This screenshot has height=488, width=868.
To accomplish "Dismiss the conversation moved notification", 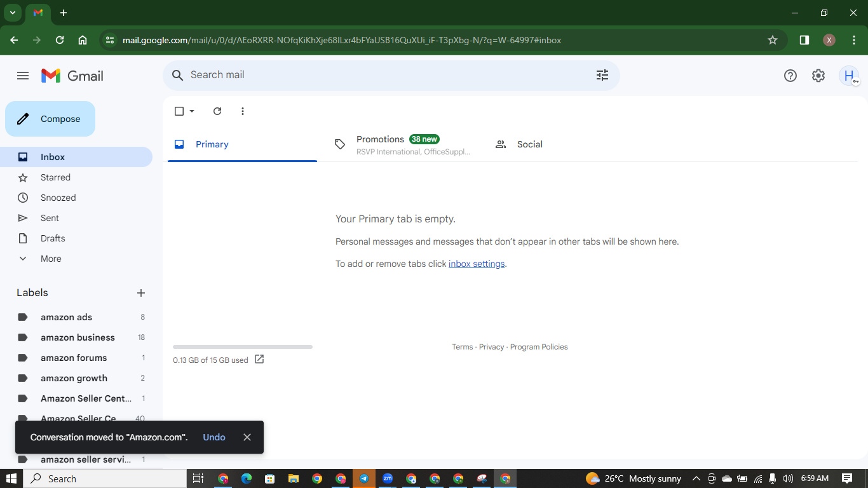I will [247, 437].
